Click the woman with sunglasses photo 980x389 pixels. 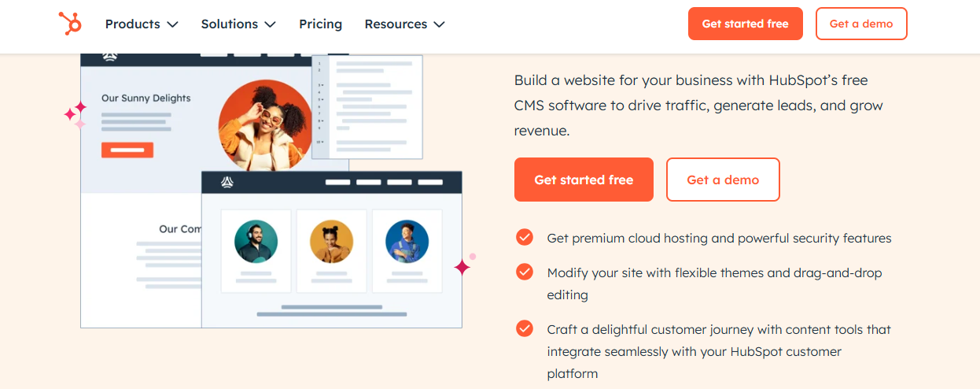[265, 125]
